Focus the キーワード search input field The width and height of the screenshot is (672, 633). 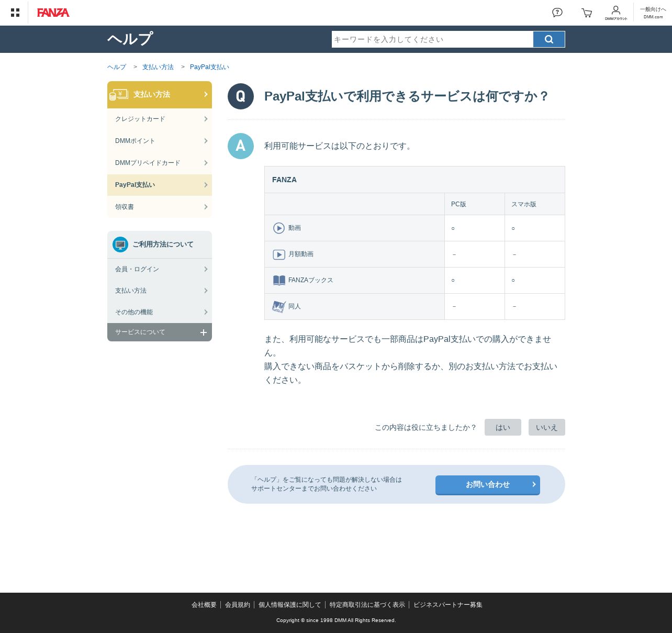click(x=432, y=39)
